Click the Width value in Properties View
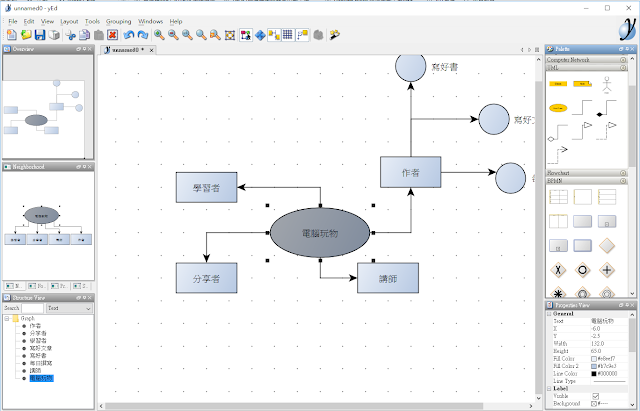Screen dimensions: 640x411 (x=609, y=344)
